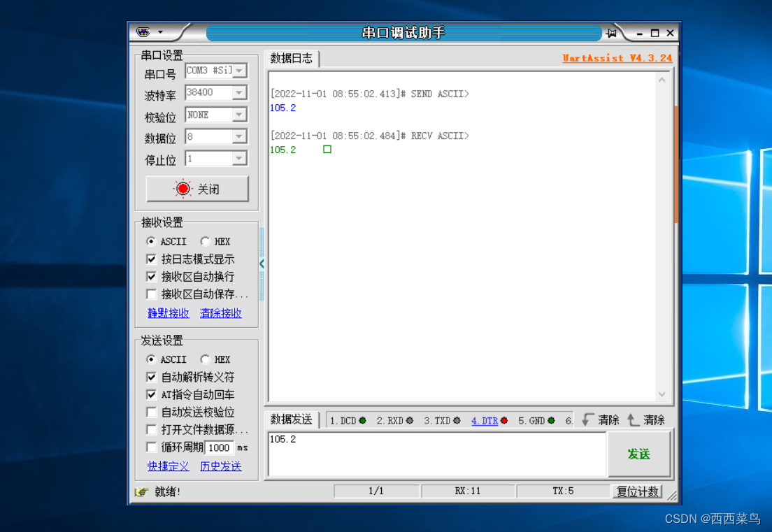Image resolution: width=772 pixels, height=532 pixels.
Task: Toggle AT command auto carriage return
Action: click(151, 395)
